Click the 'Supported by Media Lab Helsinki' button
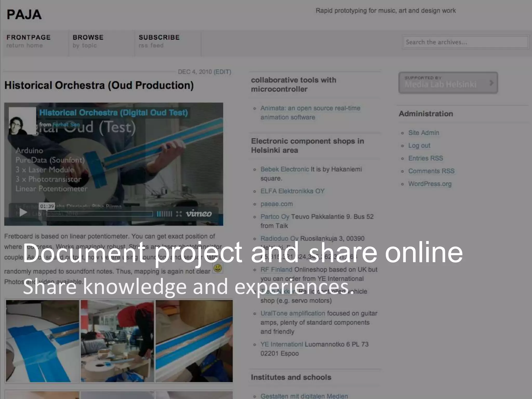 (x=448, y=83)
